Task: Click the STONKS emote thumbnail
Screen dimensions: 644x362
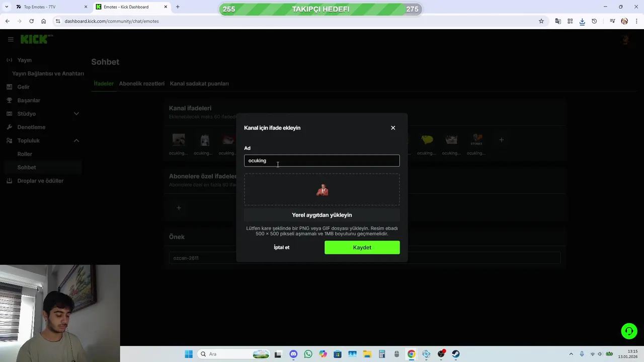Action: pyautogui.click(x=476, y=140)
